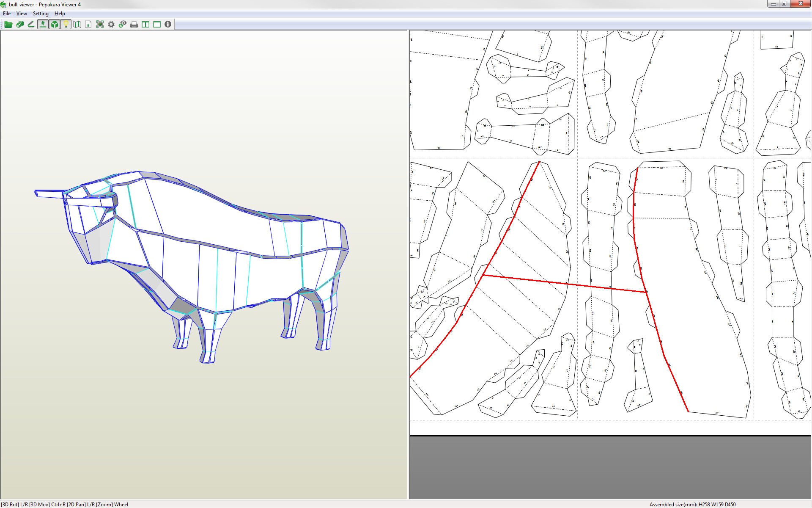The image size is (812, 508).
Task: Click the fit-to-view framing icon
Action: pyautogui.click(x=100, y=25)
